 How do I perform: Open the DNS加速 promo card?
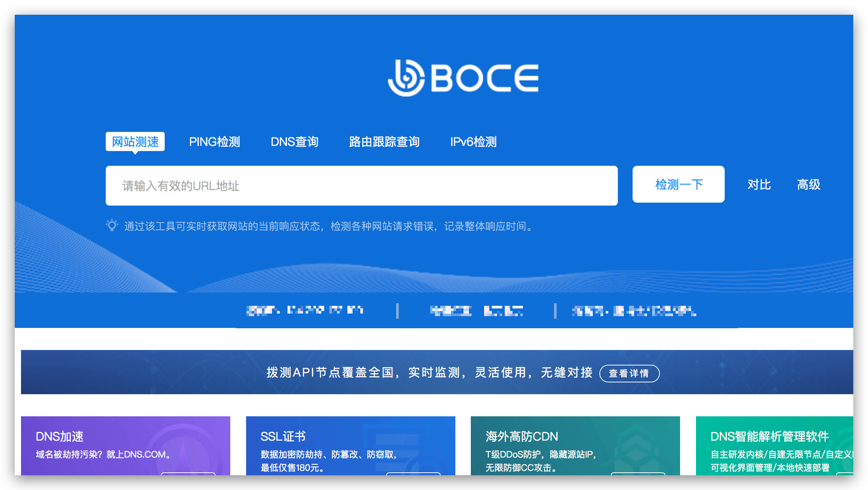click(125, 446)
